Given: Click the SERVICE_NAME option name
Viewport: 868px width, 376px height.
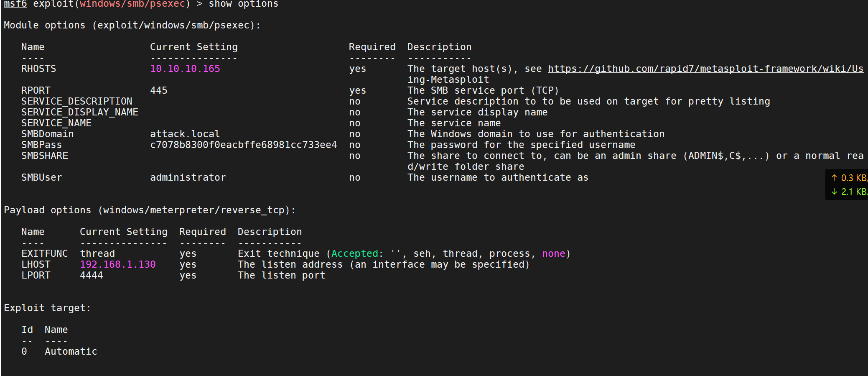Looking at the screenshot, I should click(56, 123).
